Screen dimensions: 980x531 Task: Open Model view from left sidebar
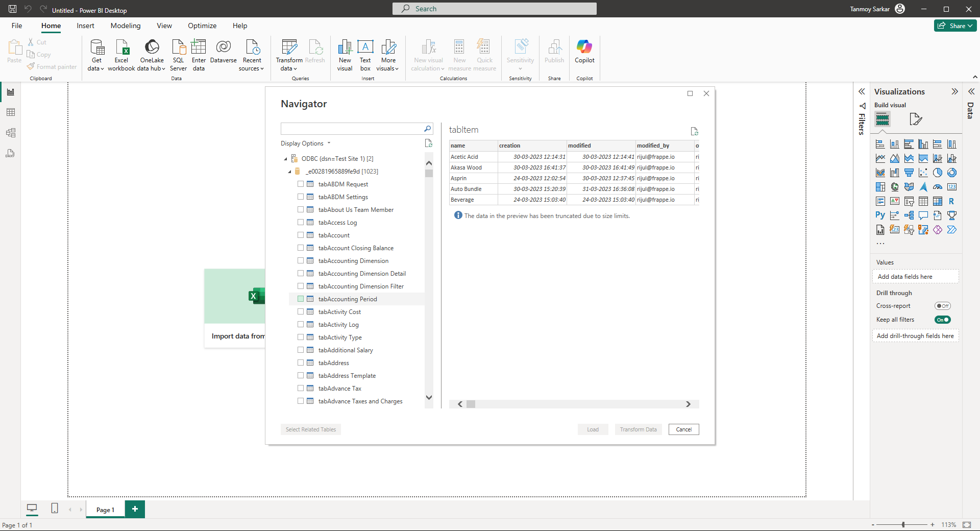tap(11, 133)
